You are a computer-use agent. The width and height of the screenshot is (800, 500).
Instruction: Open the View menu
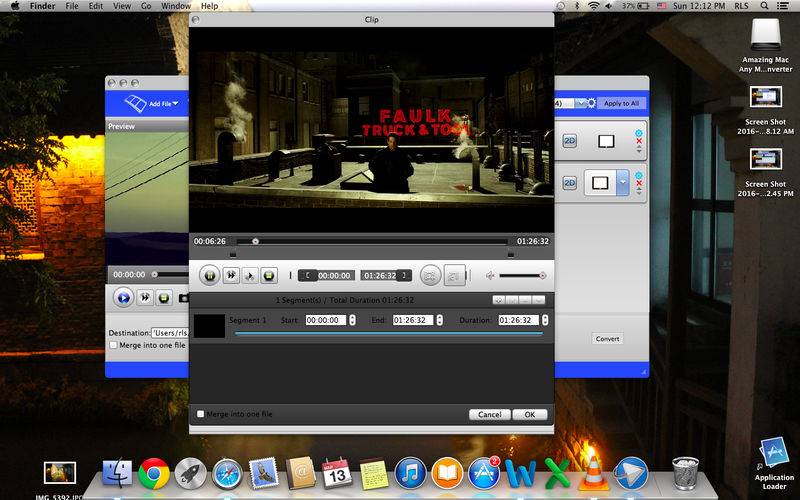122,6
